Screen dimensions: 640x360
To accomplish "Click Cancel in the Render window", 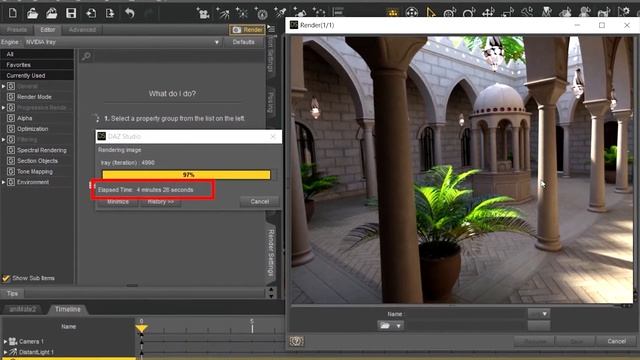I will coord(616,341).
